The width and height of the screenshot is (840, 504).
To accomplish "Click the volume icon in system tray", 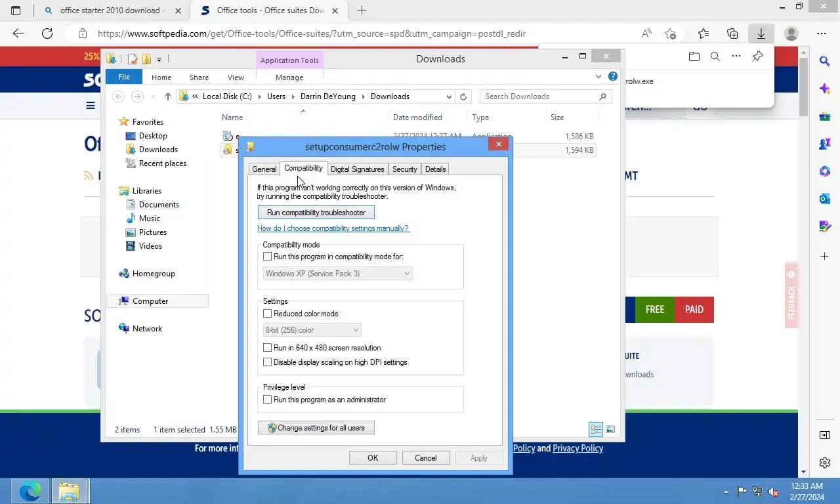I will (773, 491).
